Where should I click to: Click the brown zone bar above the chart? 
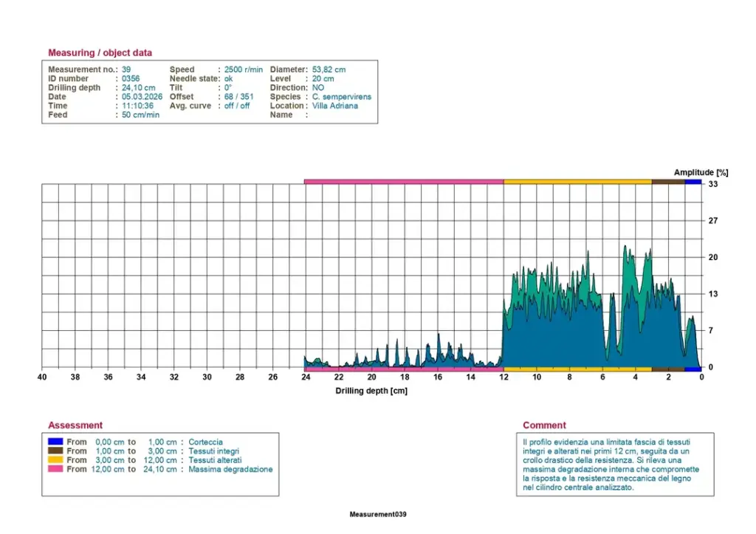coord(668,182)
